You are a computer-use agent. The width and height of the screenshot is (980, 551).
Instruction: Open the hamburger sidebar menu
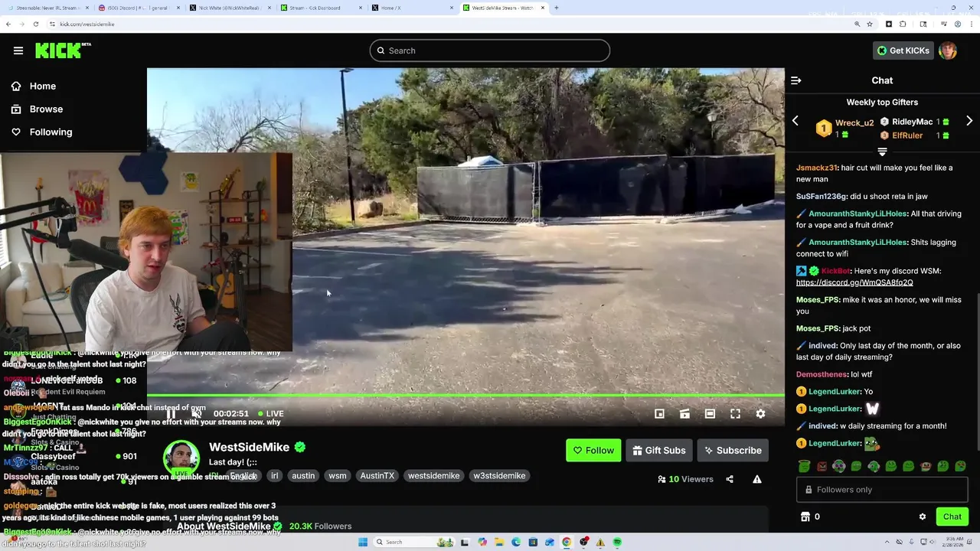18,51
